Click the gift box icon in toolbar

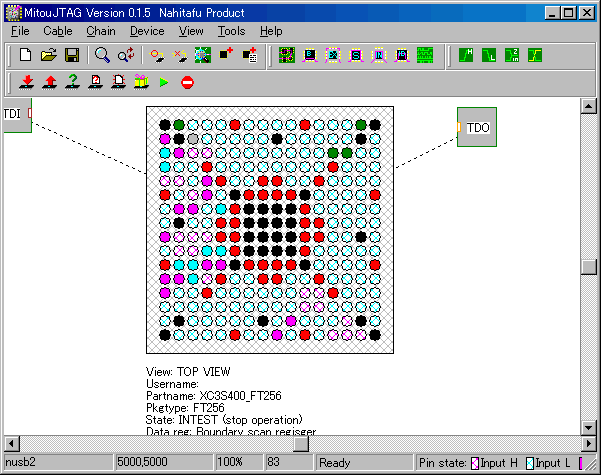pyautogui.click(x=140, y=82)
